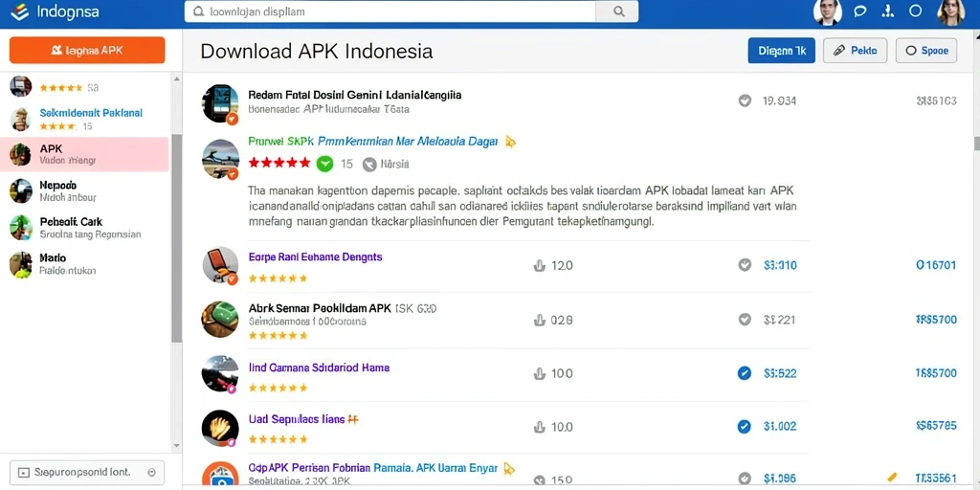Open the chat bubble icon in header
This screenshot has height=490, width=980.
point(860,11)
